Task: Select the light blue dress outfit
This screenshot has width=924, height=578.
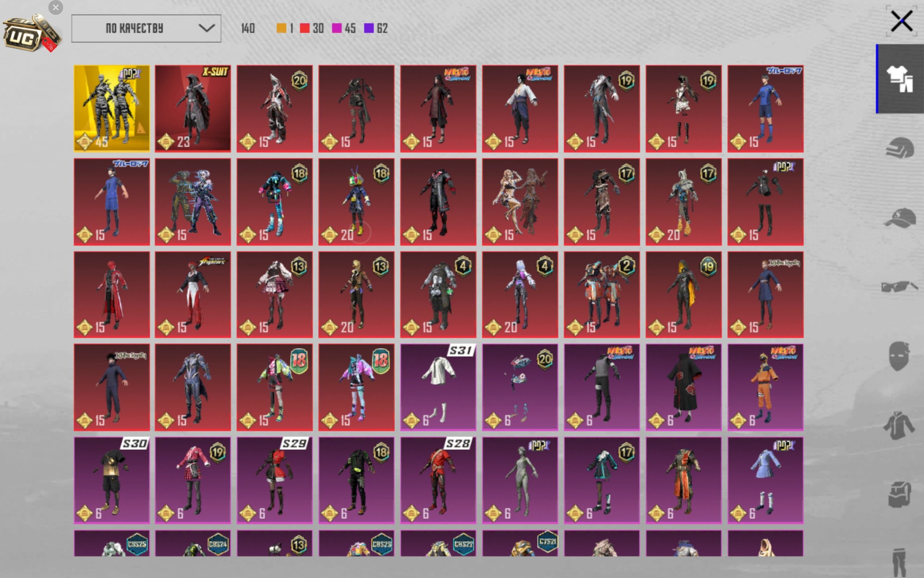Action: point(766,480)
